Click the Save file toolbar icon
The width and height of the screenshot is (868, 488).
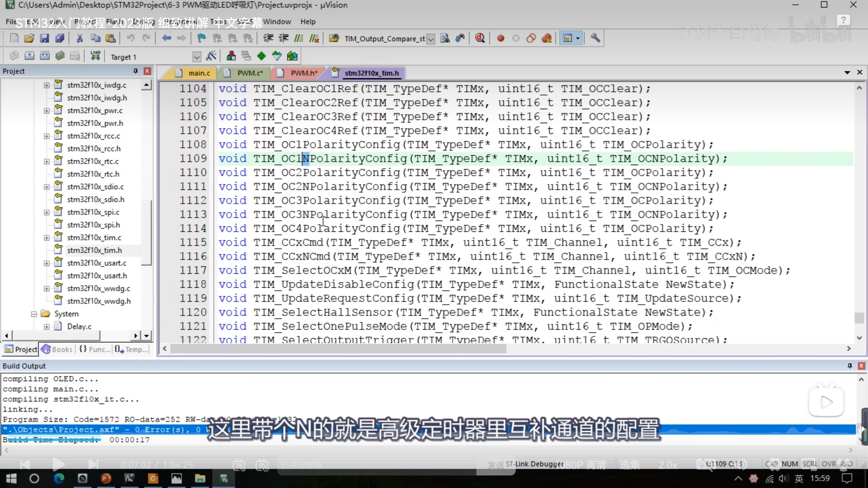44,38
